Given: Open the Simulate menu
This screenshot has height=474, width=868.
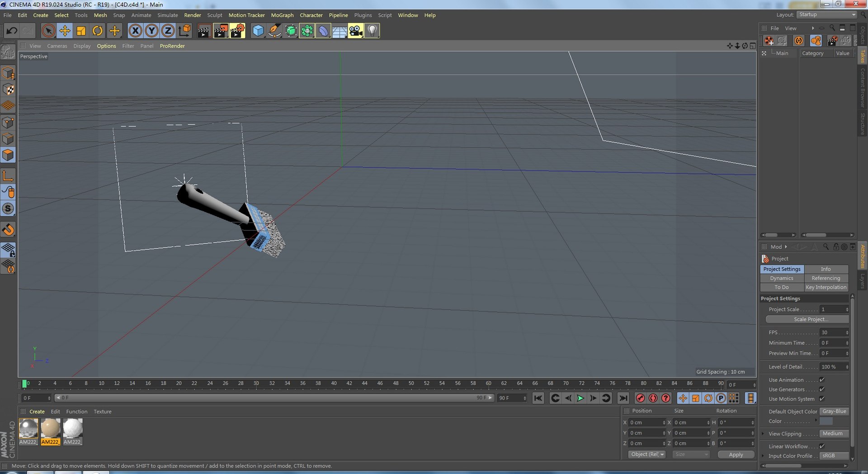Looking at the screenshot, I should (168, 15).
